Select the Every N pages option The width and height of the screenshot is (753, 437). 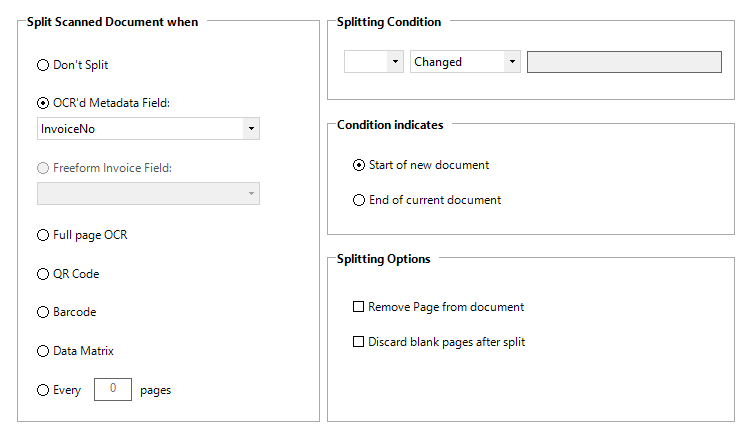tap(43, 390)
